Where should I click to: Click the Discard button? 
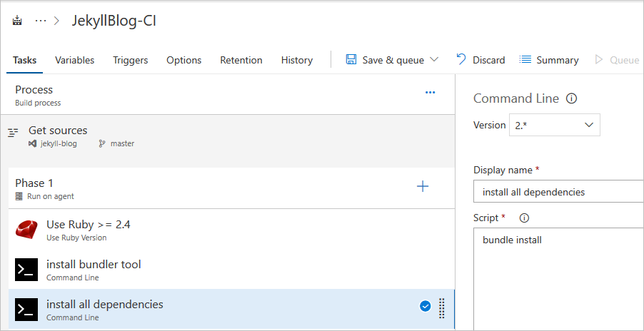point(481,60)
